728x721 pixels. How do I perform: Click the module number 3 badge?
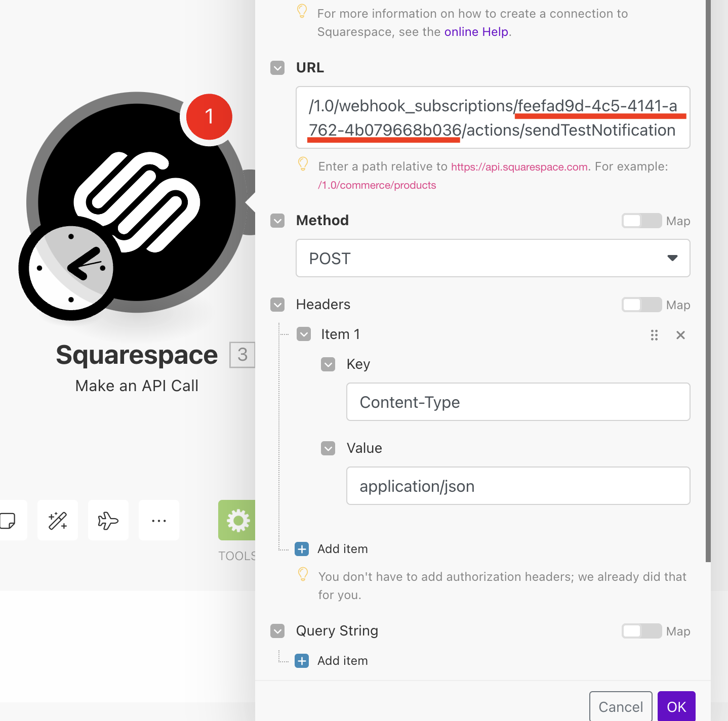click(242, 355)
